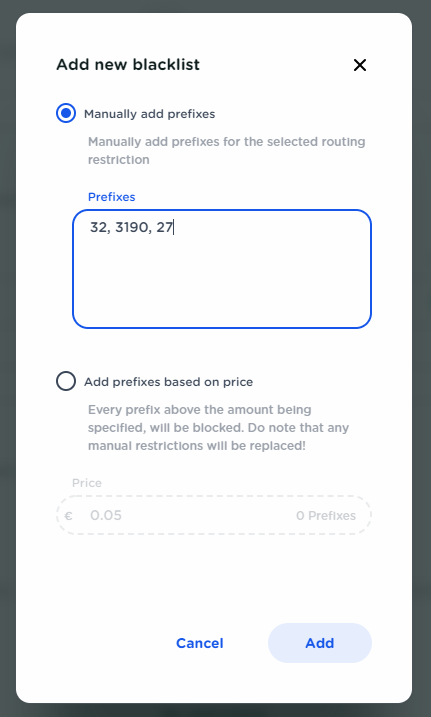The height and width of the screenshot is (717, 431).
Task: Close the Add new blacklist dialog
Action: pyautogui.click(x=360, y=65)
